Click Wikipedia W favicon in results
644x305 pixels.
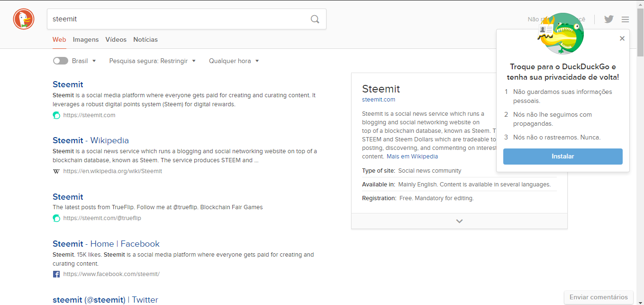56,171
